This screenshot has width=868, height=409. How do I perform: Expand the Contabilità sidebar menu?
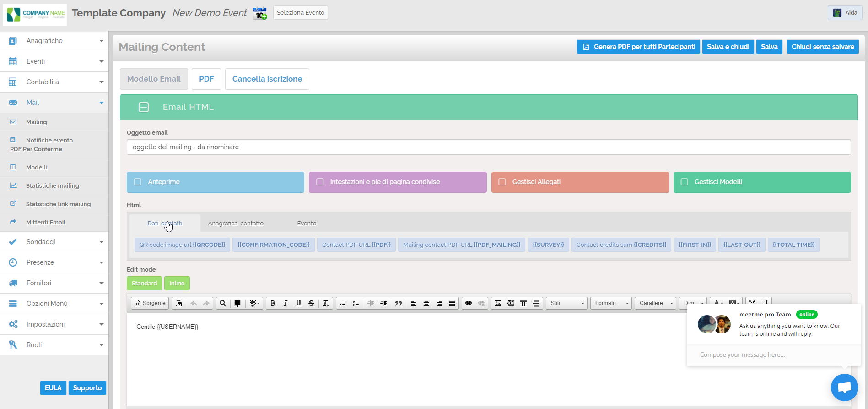point(54,82)
